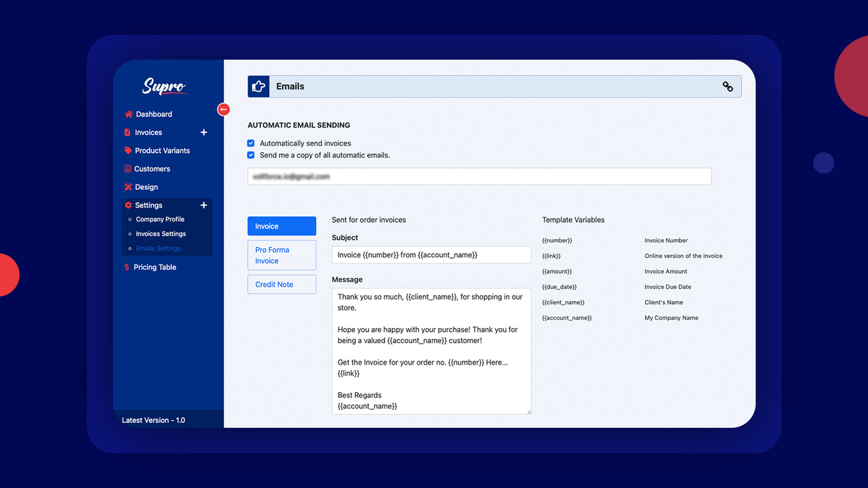Open Company Profile settings

(x=160, y=220)
